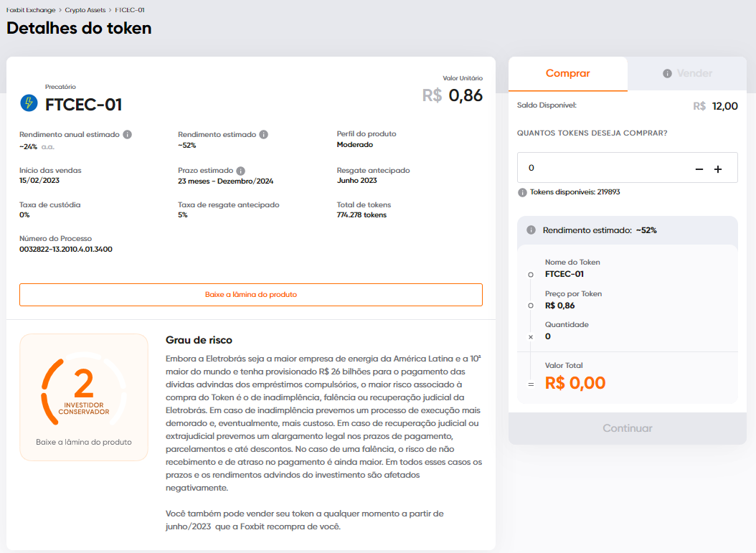This screenshot has height=553, width=756.
Task: Click Total de tokens 774.278 tokens
Action: pos(362,215)
